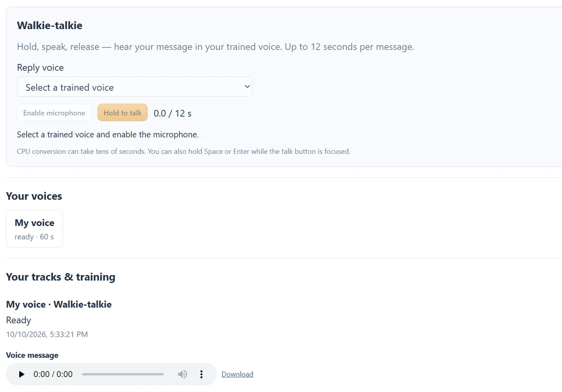Click the CPU conversion hint text
Viewport: 562px width, 392px height.
coord(184,152)
